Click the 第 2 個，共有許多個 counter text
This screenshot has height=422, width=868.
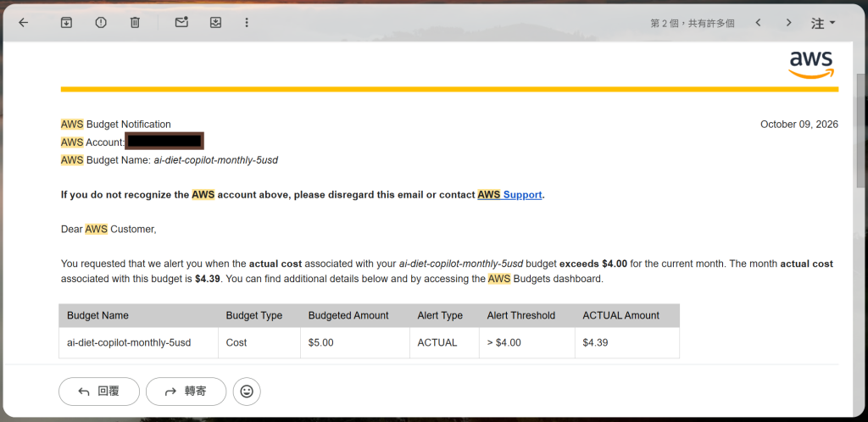[693, 23]
